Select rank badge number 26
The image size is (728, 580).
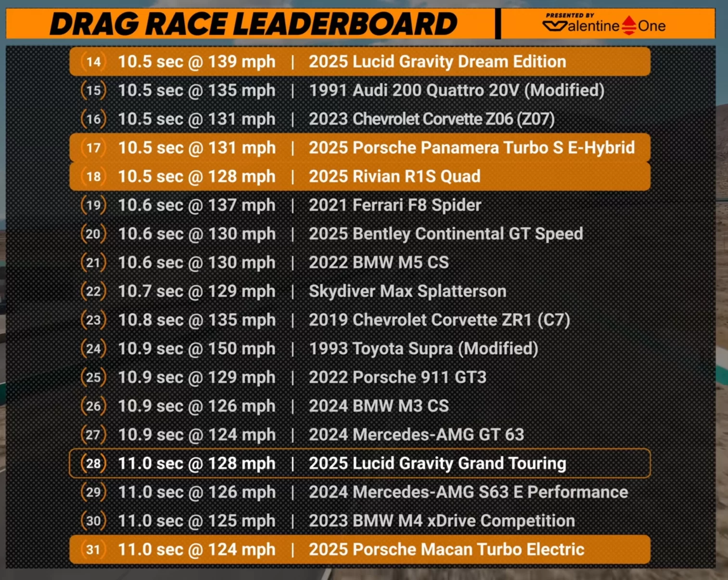(x=93, y=406)
